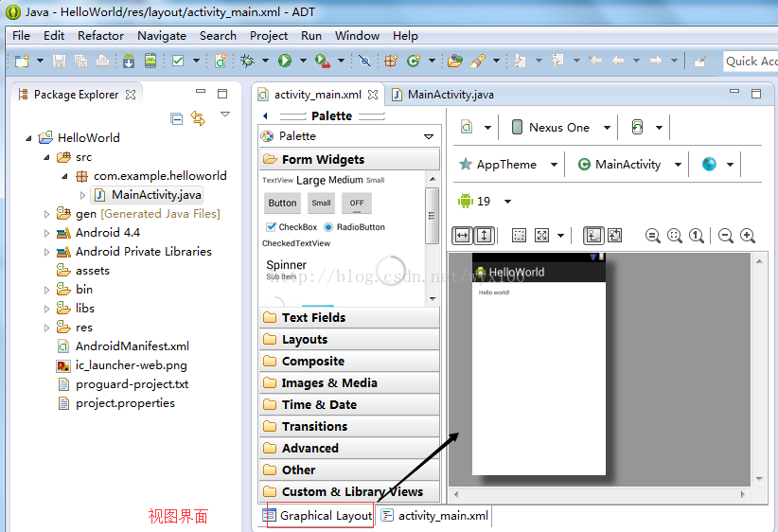Click the Android 19 API level icon

coord(466,201)
